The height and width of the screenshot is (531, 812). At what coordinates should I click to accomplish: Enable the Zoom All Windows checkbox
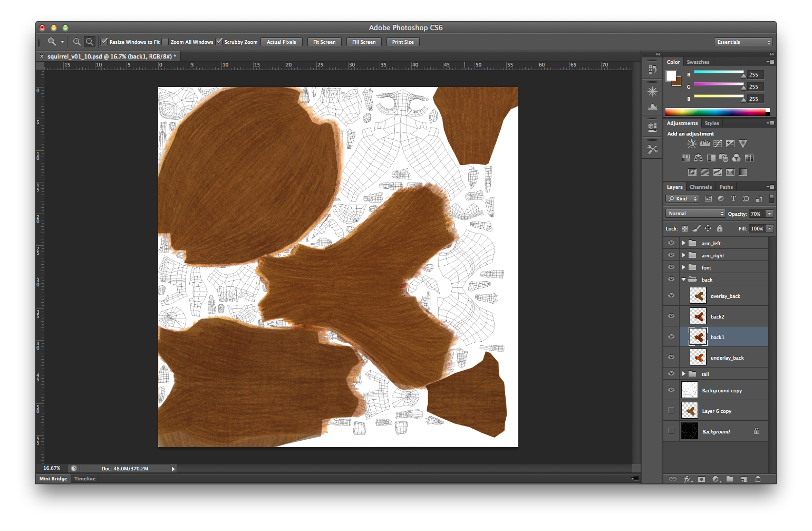coord(166,42)
